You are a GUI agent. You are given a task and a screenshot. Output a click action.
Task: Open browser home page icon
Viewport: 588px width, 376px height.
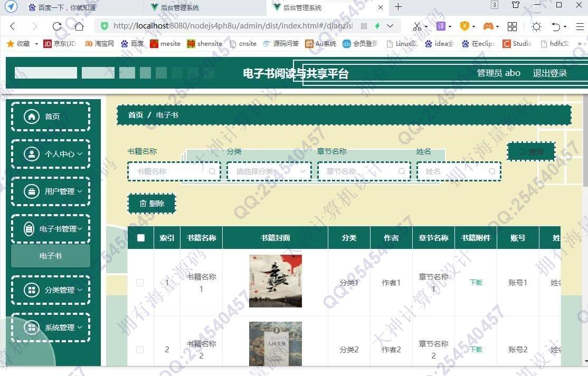[x=79, y=26]
